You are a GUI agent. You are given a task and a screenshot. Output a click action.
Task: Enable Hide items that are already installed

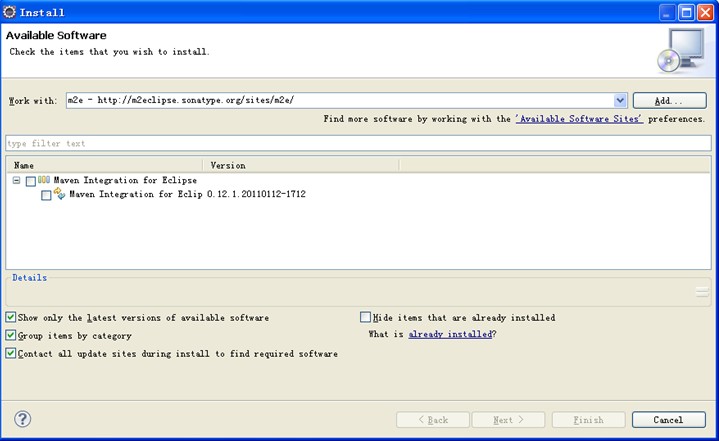click(365, 317)
